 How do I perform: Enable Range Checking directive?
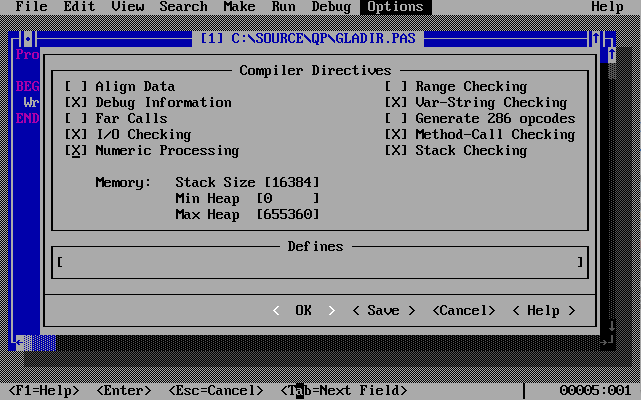[396, 87]
